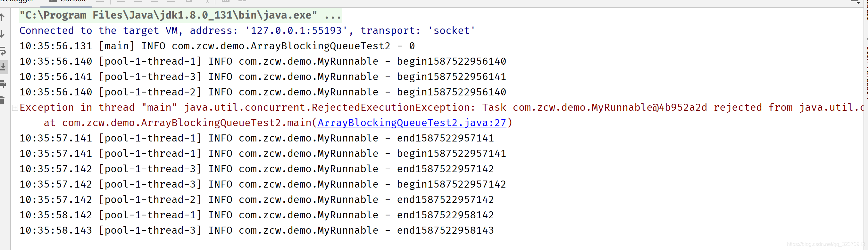Click the java.exe command line at top

point(180,15)
